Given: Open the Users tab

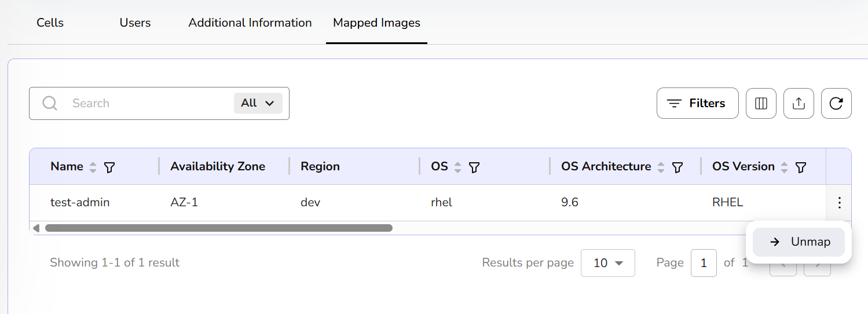Looking at the screenshot, I should tap(135, 23).
